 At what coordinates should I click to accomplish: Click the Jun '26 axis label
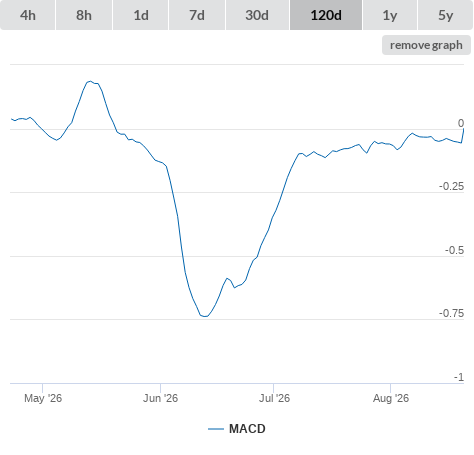160,398
